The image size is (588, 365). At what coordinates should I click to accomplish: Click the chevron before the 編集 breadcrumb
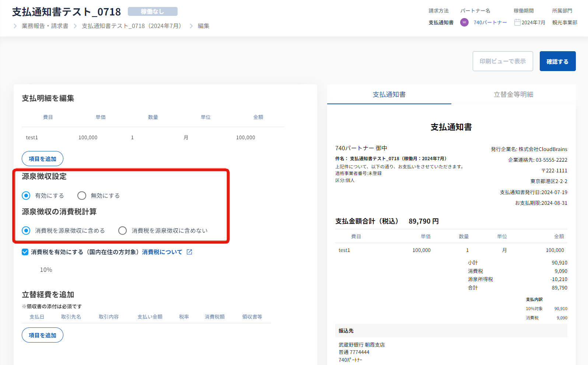[x=191, y=26]
